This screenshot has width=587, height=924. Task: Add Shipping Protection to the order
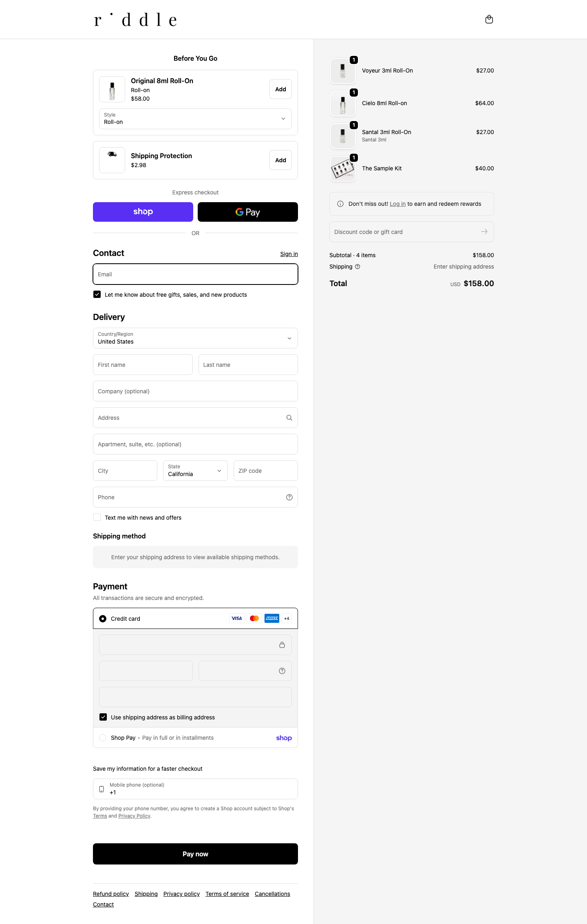(x=280, y=160)
